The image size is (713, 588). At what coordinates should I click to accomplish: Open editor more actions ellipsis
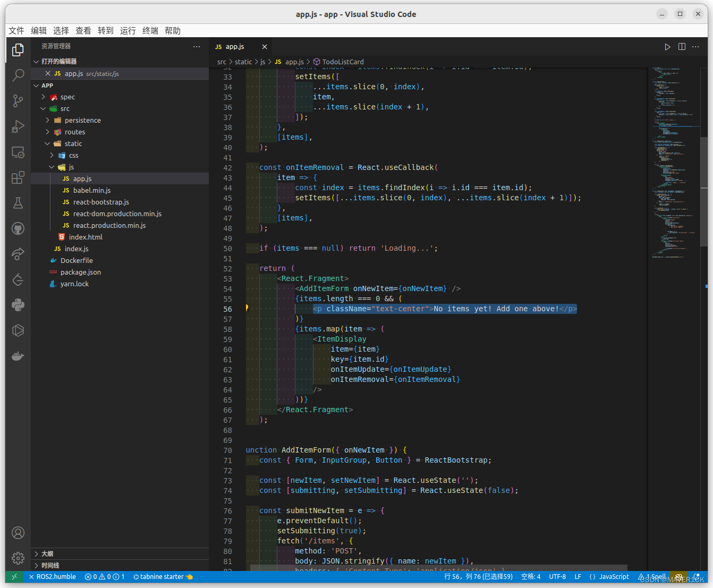(695, 47)
